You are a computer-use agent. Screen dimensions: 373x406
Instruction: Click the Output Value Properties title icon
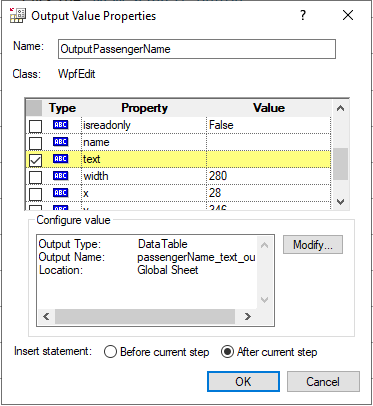point(18,15)
